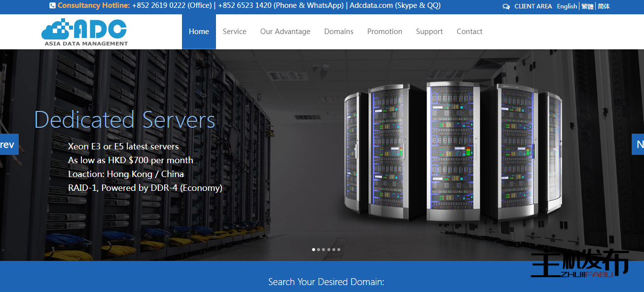
Task: Advance the carousel using the Next button
Action: 638,145
